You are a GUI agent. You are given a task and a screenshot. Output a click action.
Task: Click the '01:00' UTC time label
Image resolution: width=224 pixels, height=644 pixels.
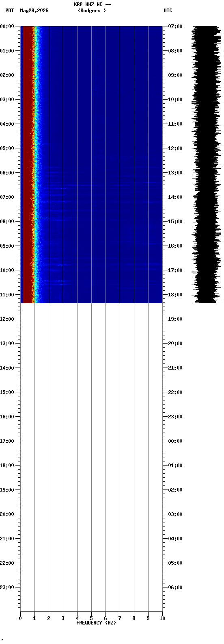[175, 466]
